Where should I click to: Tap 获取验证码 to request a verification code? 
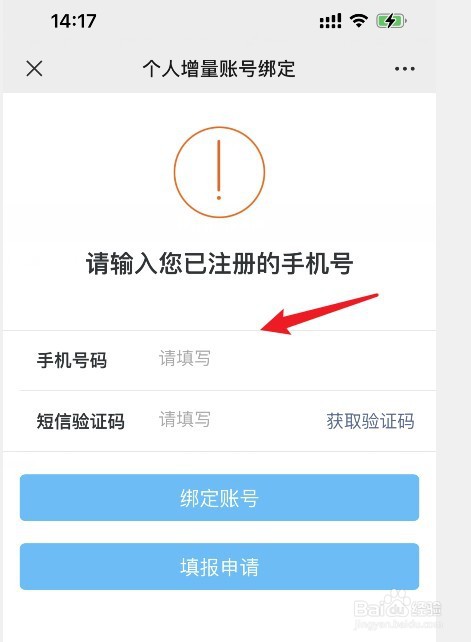(x=370, y=421)
